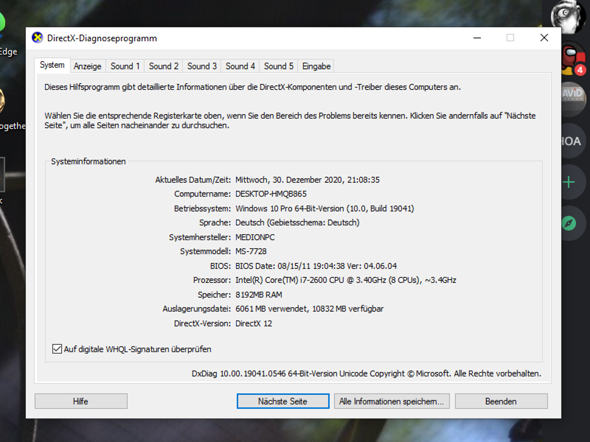This screenshot has height=442, width=590.
Task: Click the DirectX icon in the title bar
Action: pyautogui.click(x=37, y=38)
